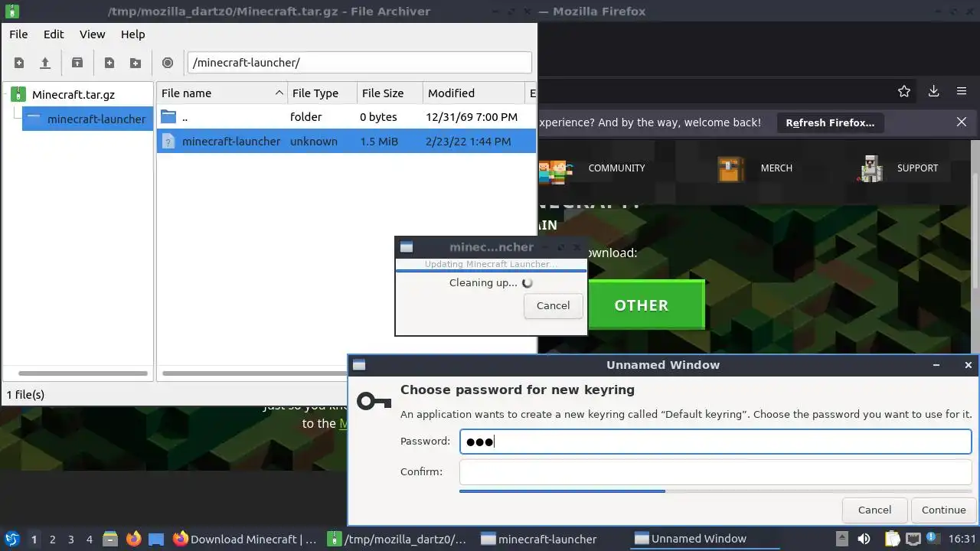The height and width of the screenshot is (551, 980).
Task: Click the password strength bar below Confirm
Action: coord(715,491)
